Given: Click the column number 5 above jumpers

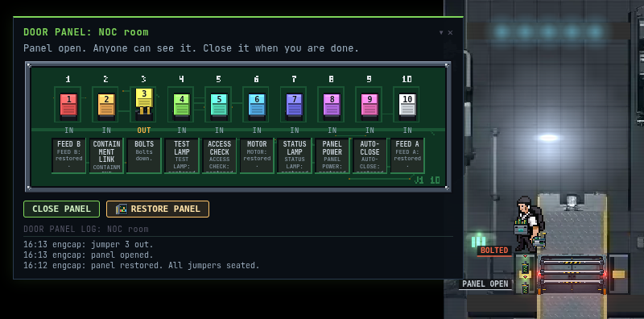Looking at the screenshot, I should [x=219, y=79].
